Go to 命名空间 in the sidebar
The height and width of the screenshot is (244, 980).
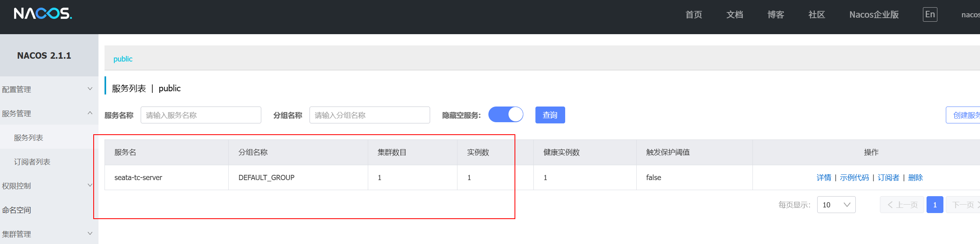(16, 210)
